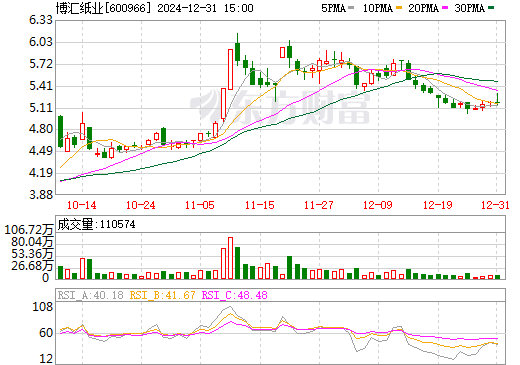Select the 11-15 date on the time axis
The height and width of the screenshot is (365, 520).
click(260, 205)
